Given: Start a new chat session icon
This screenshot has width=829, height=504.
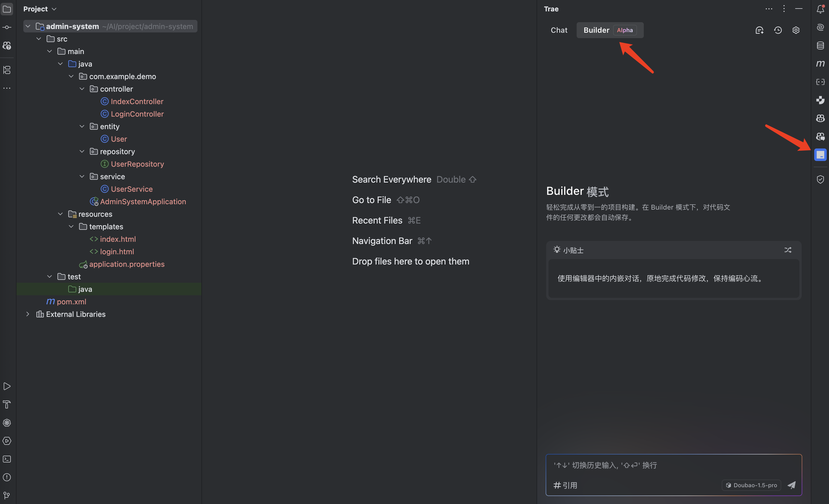Looking at the screenshot, I should [x=759, y=30].
